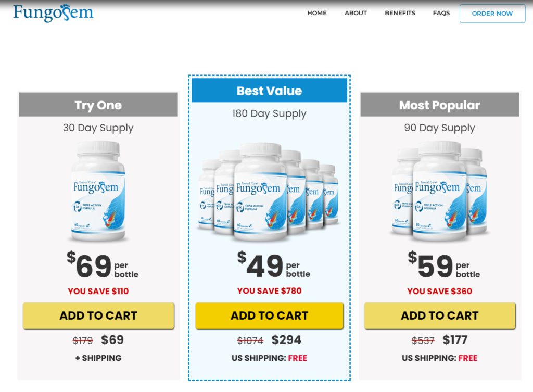Open the BENEFITS navigation link
533x392 pixels.
[400, 13]
